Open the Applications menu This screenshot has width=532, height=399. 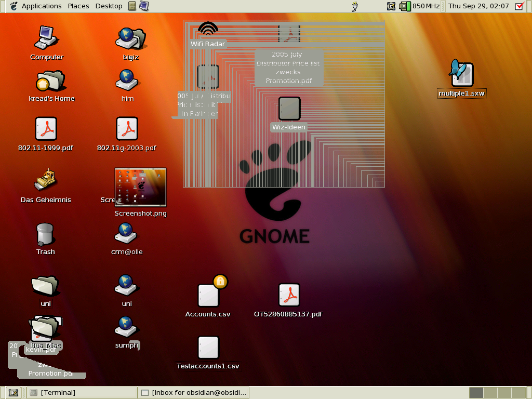[41, 6]
